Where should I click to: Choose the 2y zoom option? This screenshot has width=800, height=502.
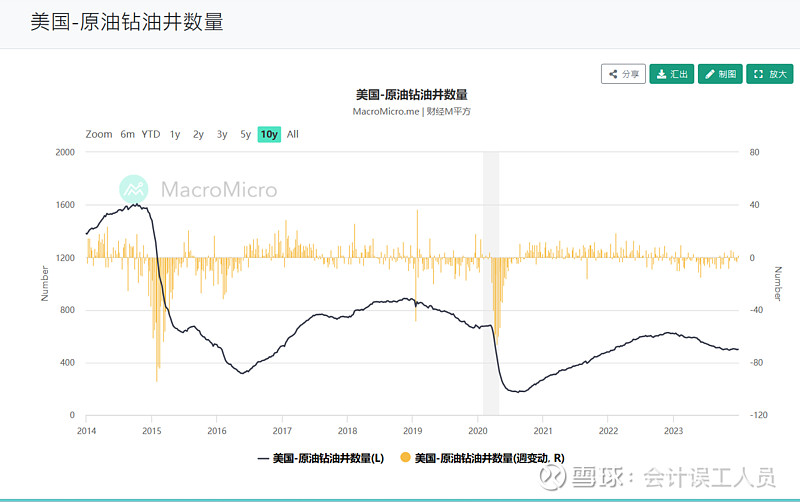pyautogui.click(x=198, y=134)
